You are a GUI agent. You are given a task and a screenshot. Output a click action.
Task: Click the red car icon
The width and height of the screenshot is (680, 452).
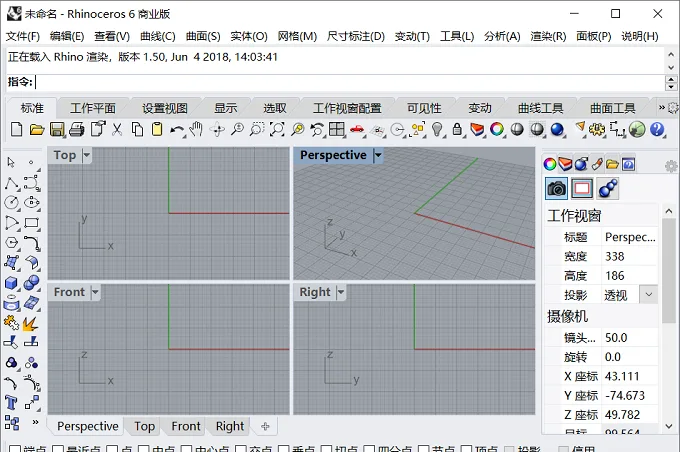point(357,129)
